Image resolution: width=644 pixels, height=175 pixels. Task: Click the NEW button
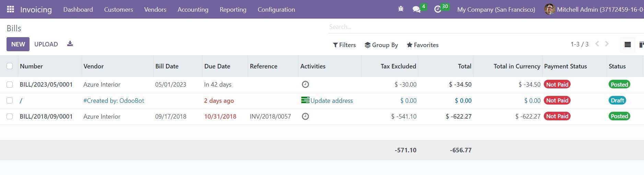click(x=18, y=44)
